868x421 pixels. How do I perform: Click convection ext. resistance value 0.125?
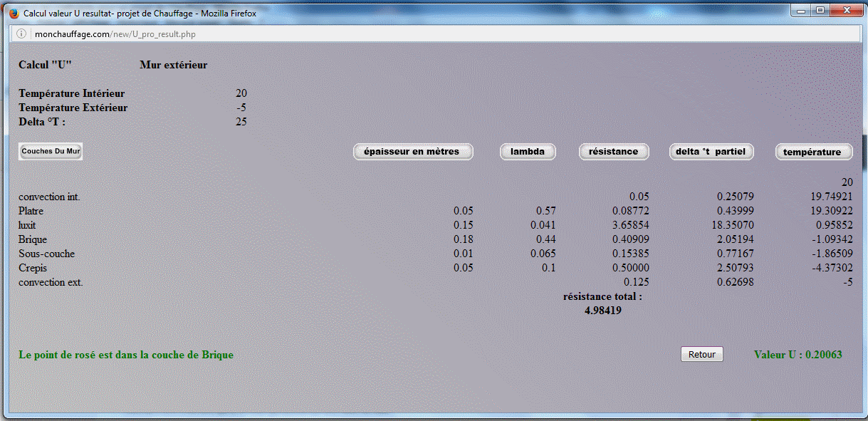point(637,282)
